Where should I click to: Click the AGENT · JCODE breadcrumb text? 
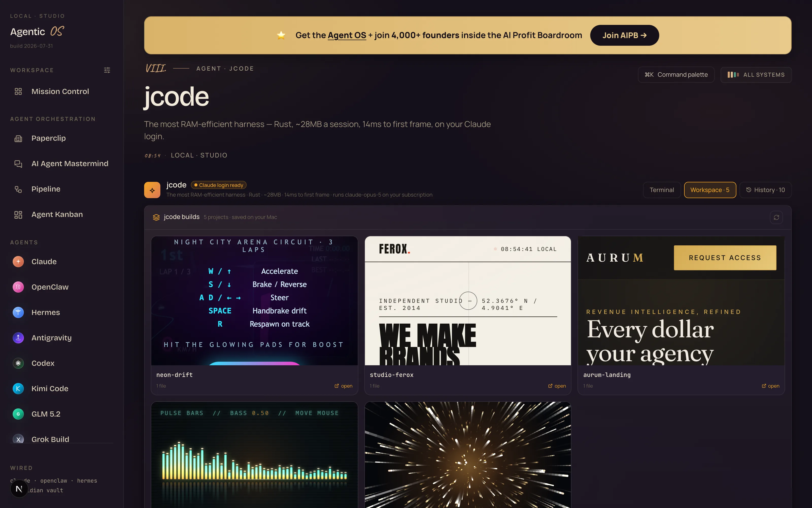pos(225,69)
